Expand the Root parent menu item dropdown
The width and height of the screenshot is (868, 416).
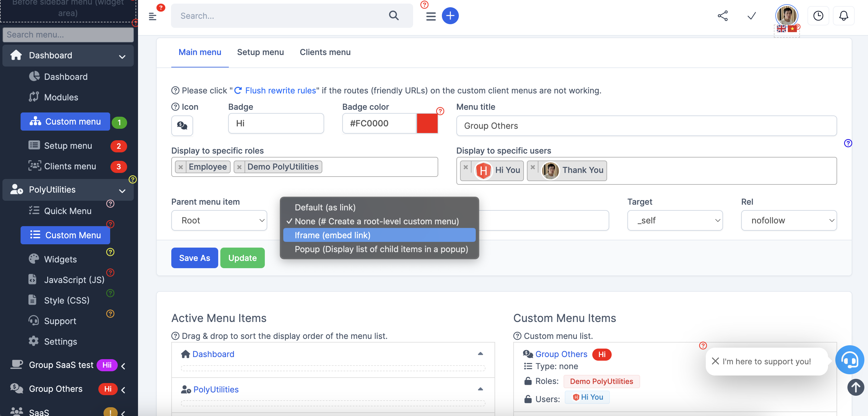coord(219,220)
